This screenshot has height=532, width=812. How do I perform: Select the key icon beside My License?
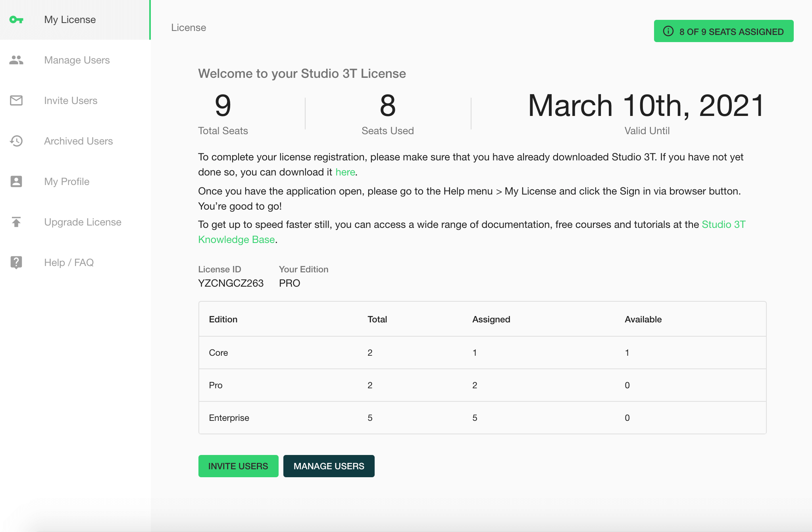point(16,19)
